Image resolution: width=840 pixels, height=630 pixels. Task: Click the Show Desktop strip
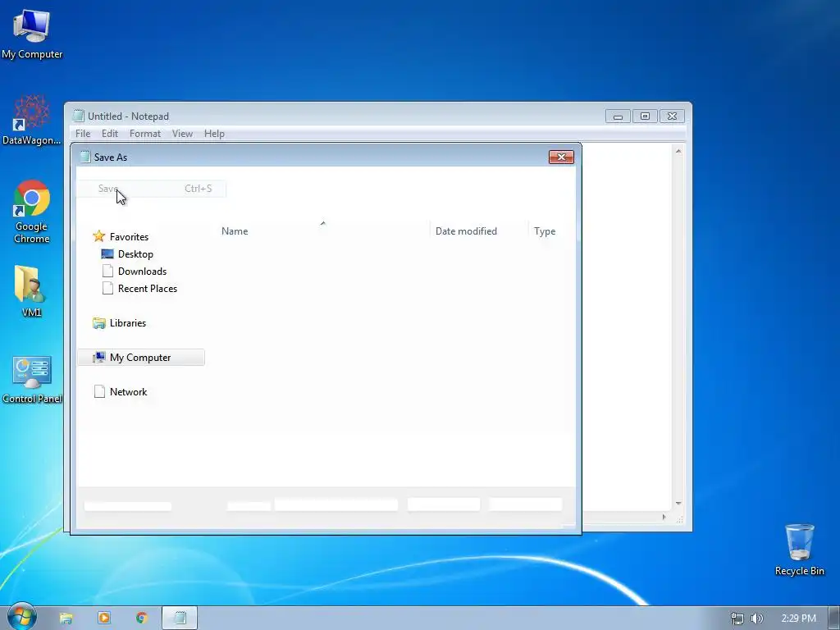point(834,618)
